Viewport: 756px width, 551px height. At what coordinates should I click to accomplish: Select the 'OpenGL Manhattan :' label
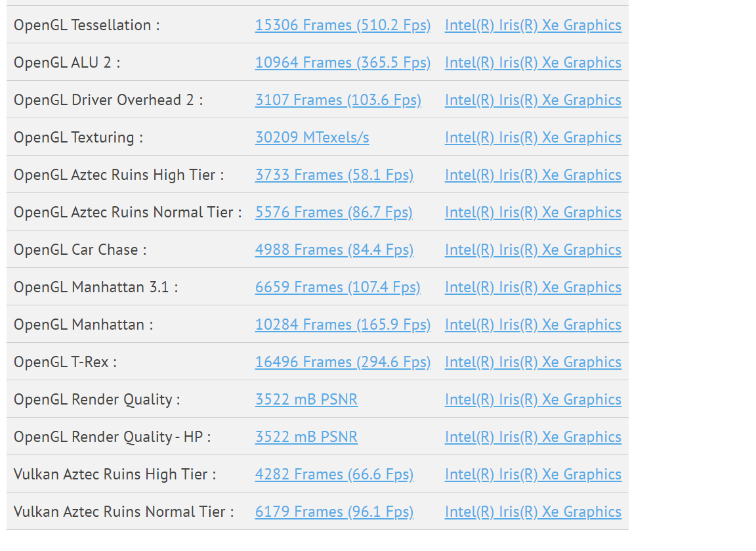[83, 324]
